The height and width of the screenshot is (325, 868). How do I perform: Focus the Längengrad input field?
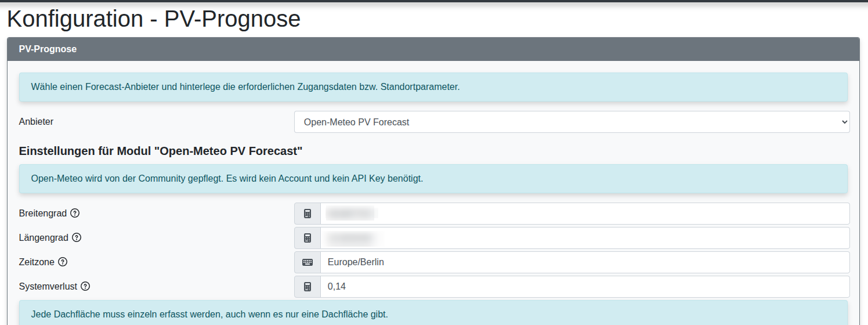(585, 238)
